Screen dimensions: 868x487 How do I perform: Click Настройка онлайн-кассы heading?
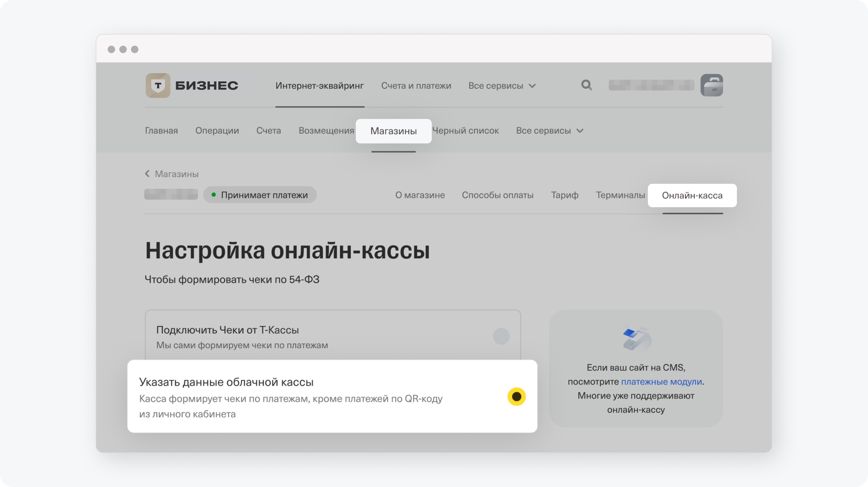click(x=287, y=251)
